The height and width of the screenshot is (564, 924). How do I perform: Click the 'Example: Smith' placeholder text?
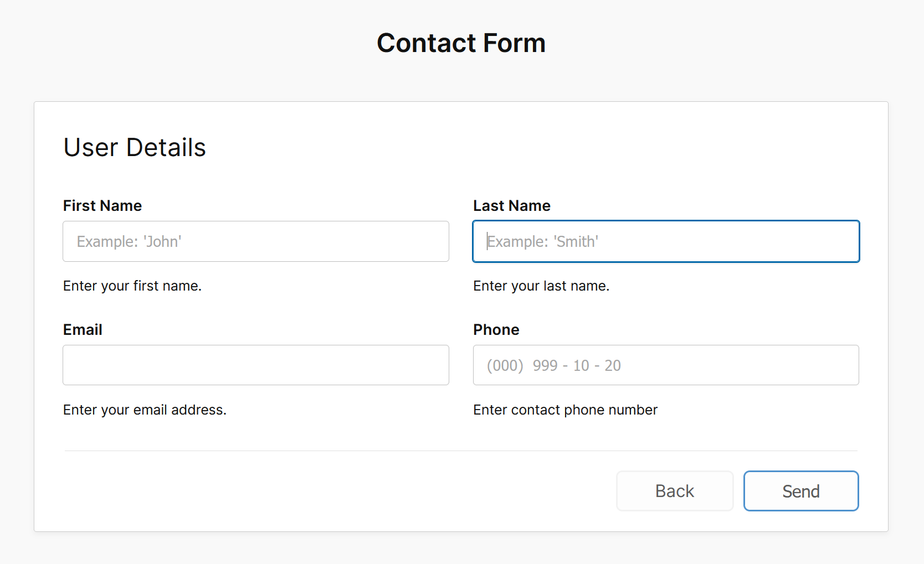click(x=542, y=242)
